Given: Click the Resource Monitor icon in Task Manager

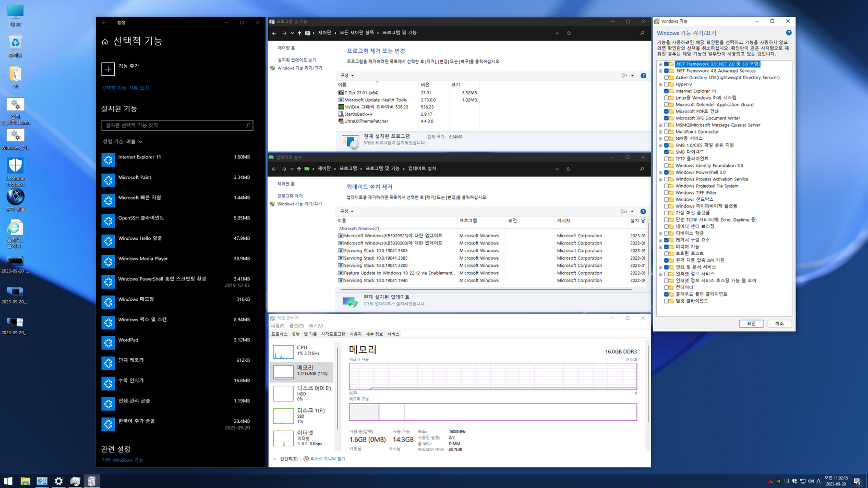Looking at the screenshot, I should pyautogui.click(x=306, y=459).
